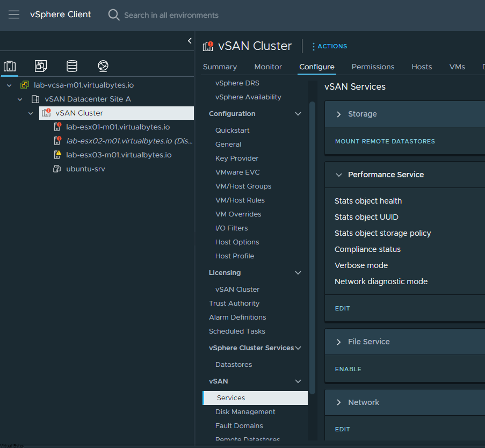Open Scheduled Tasks
This screenshot has width=485, height=448.
coord(237,331)
